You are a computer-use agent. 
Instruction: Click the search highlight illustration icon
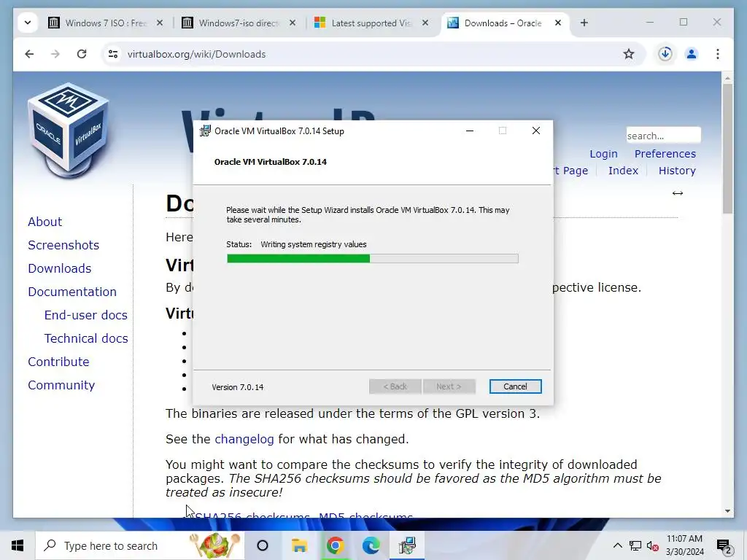[215, 545]
